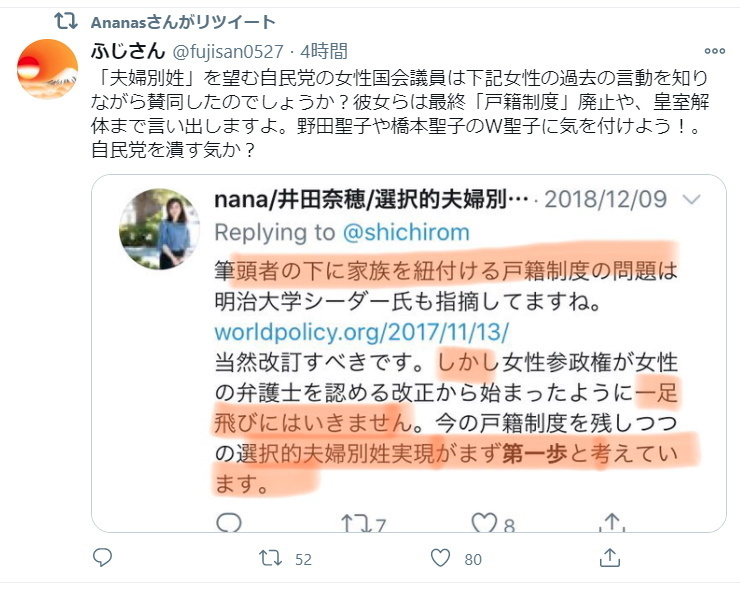Click the retweet indicator icon beside Ananas

[66, 21]
